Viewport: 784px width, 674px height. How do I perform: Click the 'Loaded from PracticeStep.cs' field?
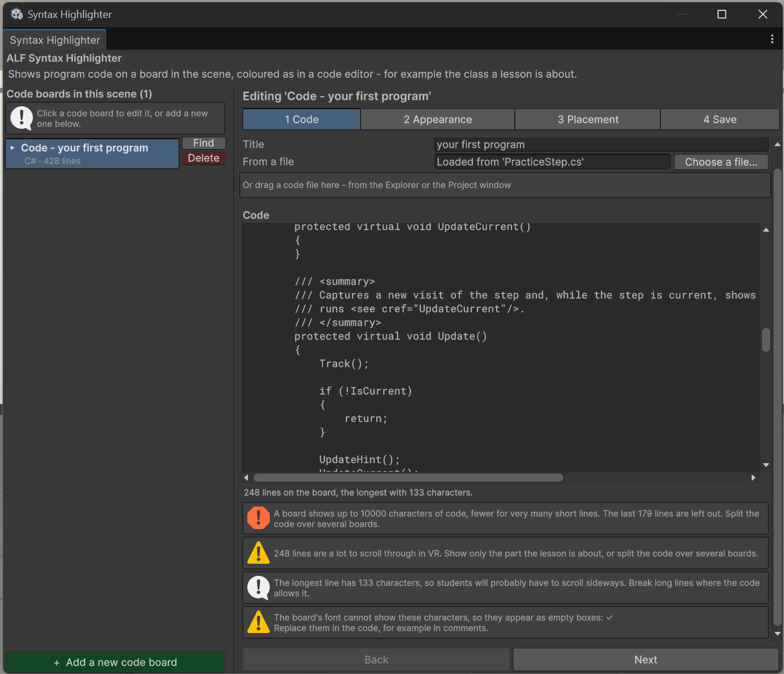point(552,162)
